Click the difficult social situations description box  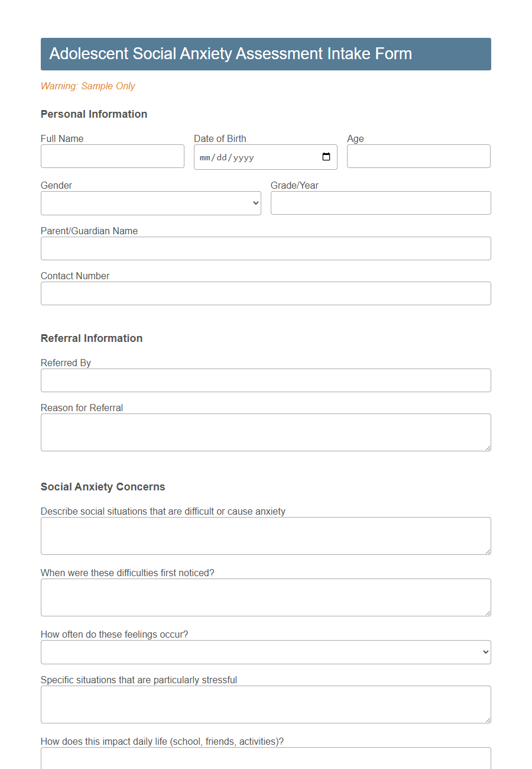[x=265, y=534]
